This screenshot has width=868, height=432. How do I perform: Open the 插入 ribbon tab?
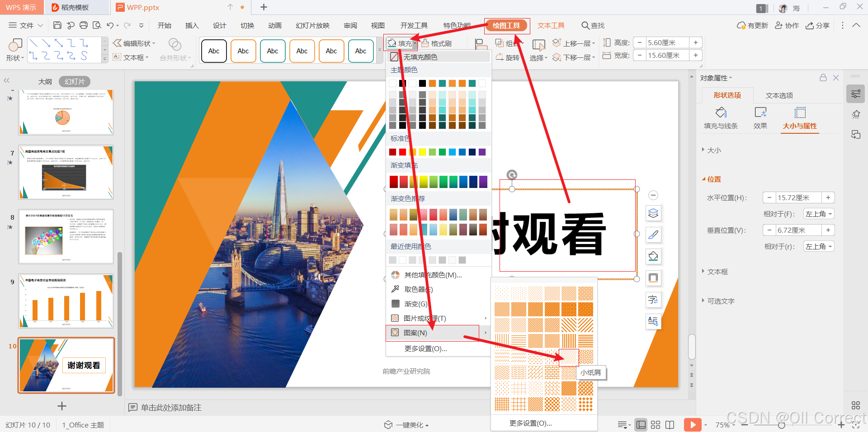click(x=192, y=25)
